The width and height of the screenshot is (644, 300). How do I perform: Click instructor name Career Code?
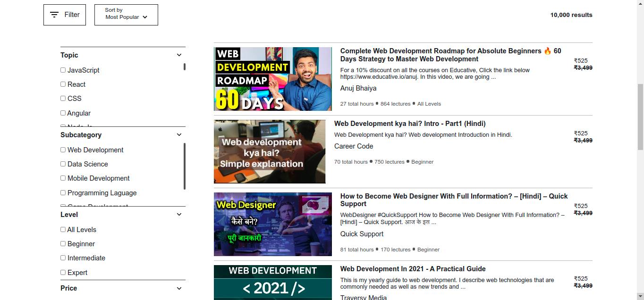(354, 146)
